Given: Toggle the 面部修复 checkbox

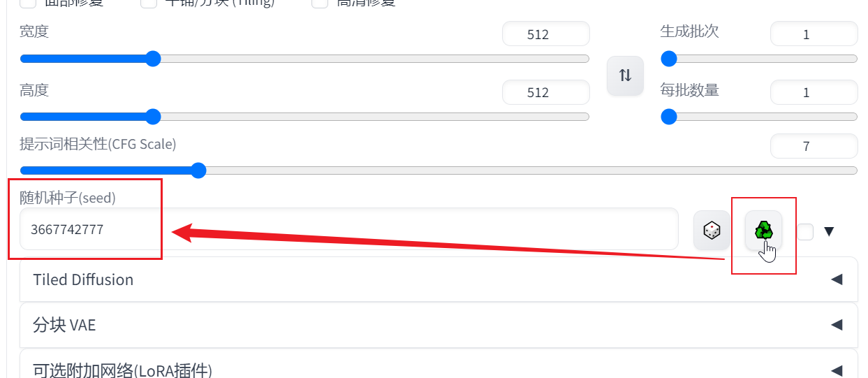Looking at the screenshot, I should [x=28, y=2].
